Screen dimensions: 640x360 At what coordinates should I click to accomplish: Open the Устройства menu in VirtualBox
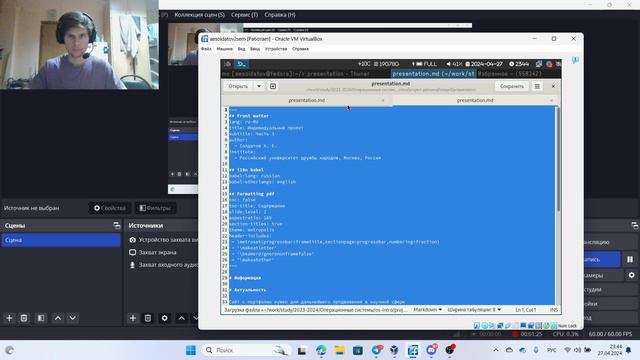pos(276,49)
